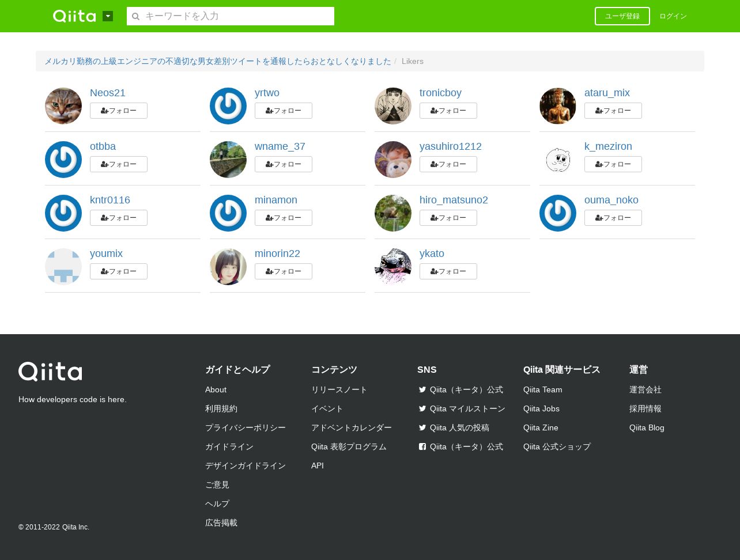Follow user ykato
Viewport: 740px width, 560px height.
click(x=448, y=271)
